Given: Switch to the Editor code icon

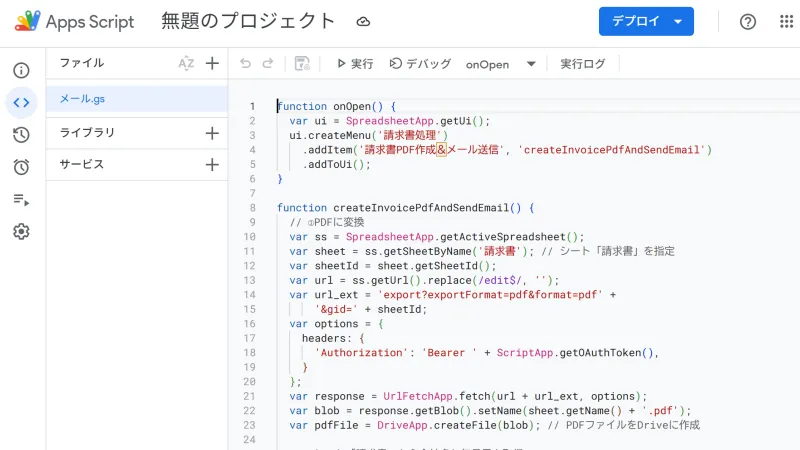Looking at the screenshot, I should [21, 103].
